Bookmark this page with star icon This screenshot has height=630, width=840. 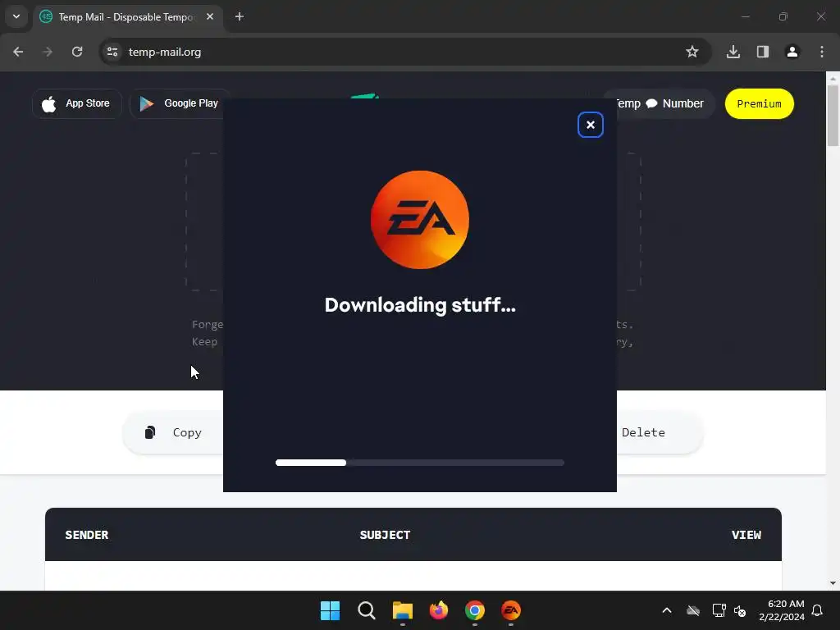[692, 52]
